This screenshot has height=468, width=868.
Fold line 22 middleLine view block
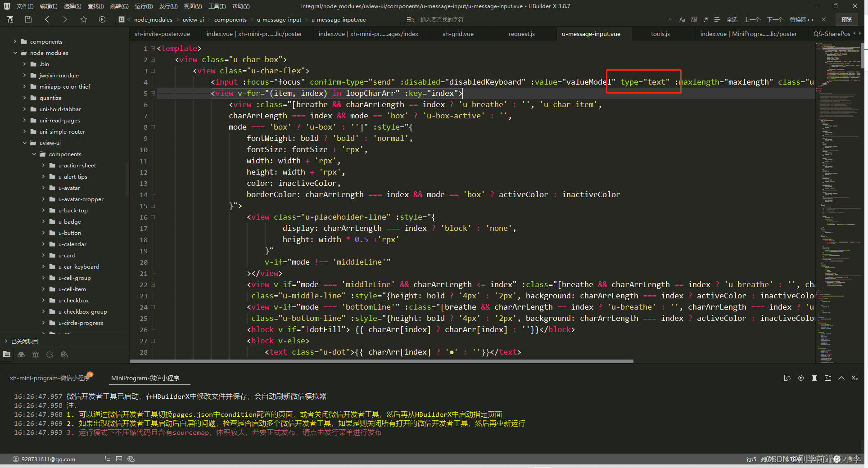coord(153,284)
